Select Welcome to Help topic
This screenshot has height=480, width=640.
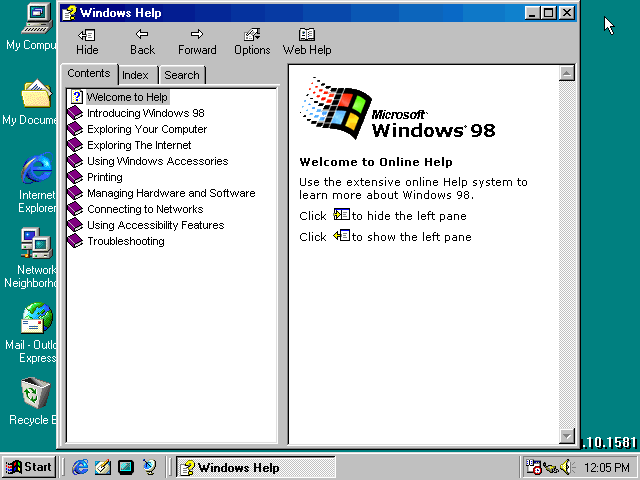[127, 97]
